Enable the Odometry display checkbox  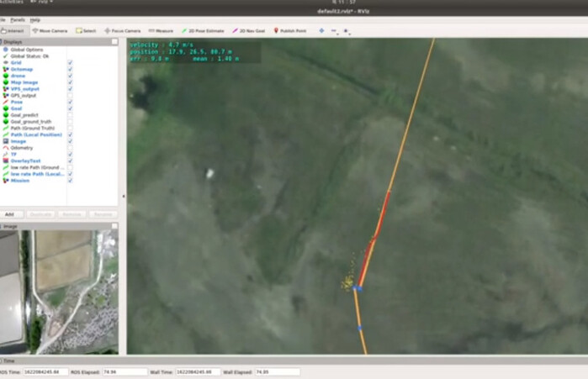(70, 148)
